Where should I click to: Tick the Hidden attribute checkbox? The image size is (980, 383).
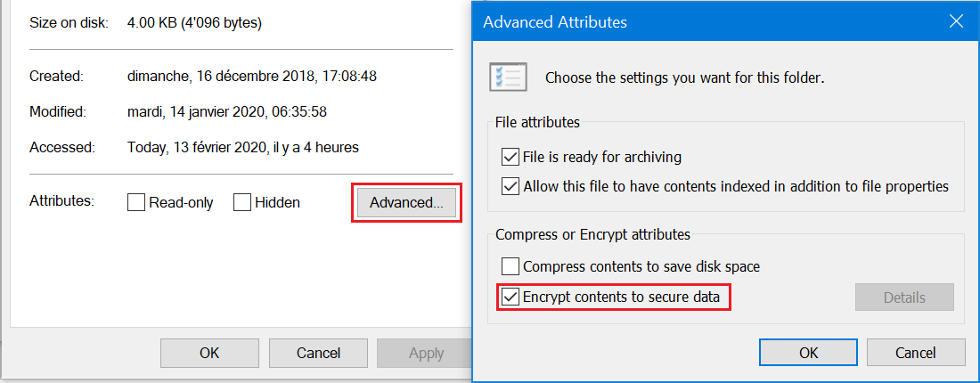click(x=242, y=202)
